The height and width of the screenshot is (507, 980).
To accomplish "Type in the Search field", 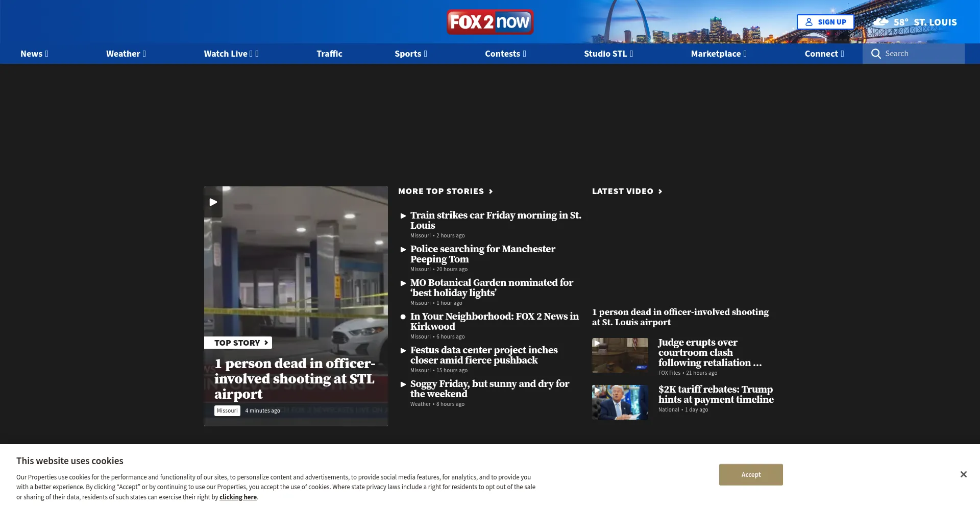I will point(921,54).
